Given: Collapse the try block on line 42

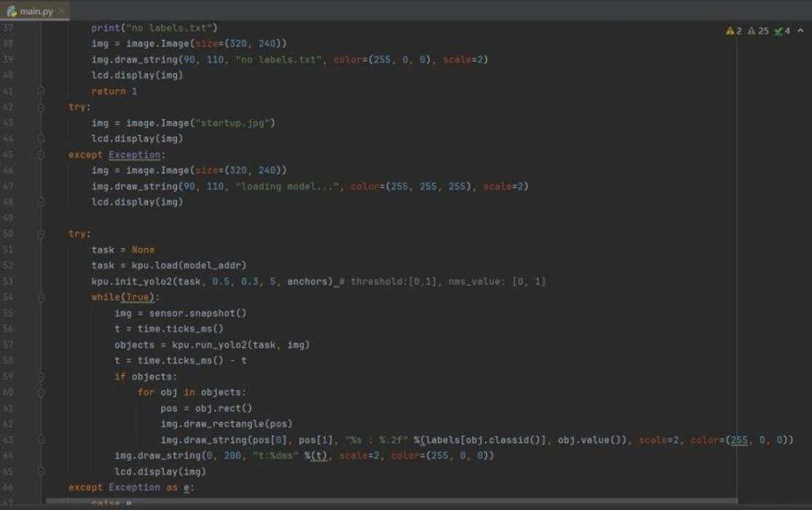Looking at the screenshot, I should (42, 107).
